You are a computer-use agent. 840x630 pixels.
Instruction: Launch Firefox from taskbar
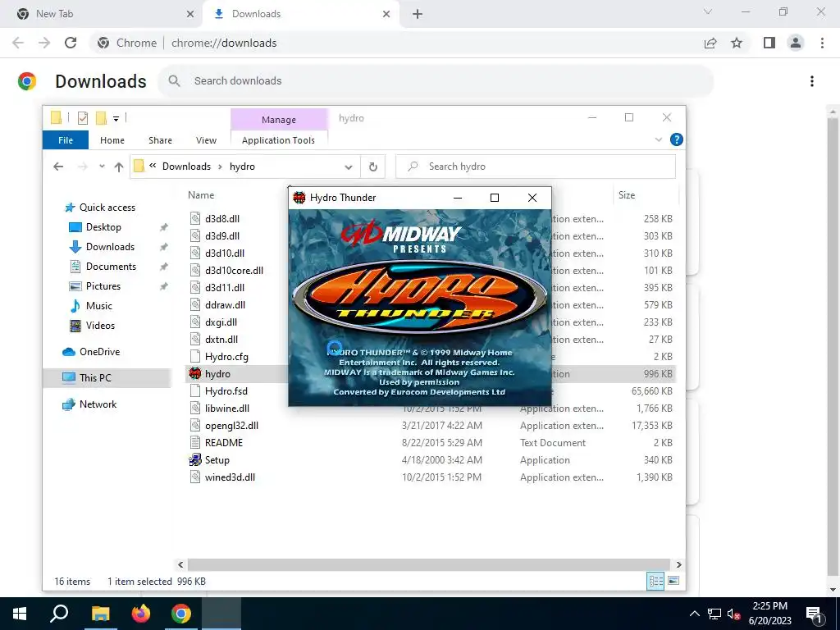[141, 614]
